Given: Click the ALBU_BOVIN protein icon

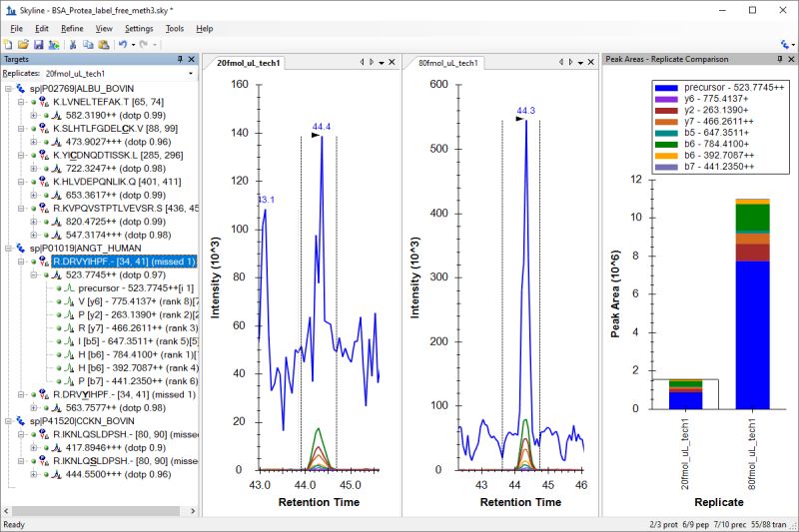Looking at the screenshot, I should (x=20, y=89).
